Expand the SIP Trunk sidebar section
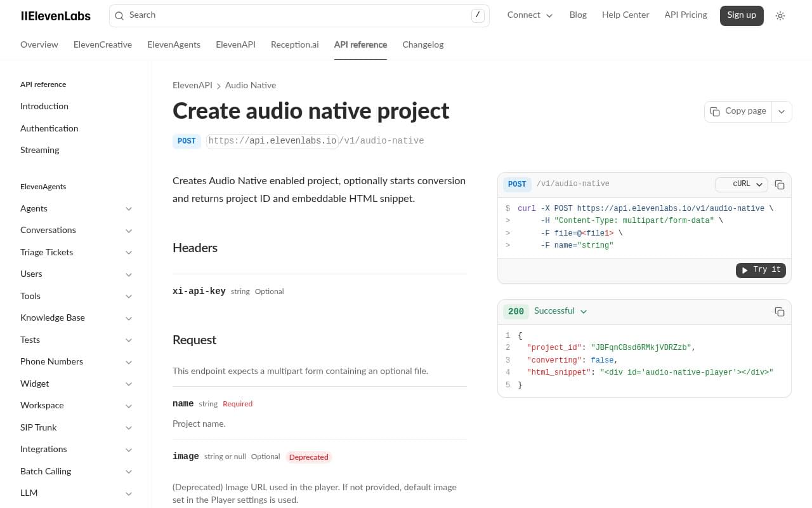 pos(77,428)
